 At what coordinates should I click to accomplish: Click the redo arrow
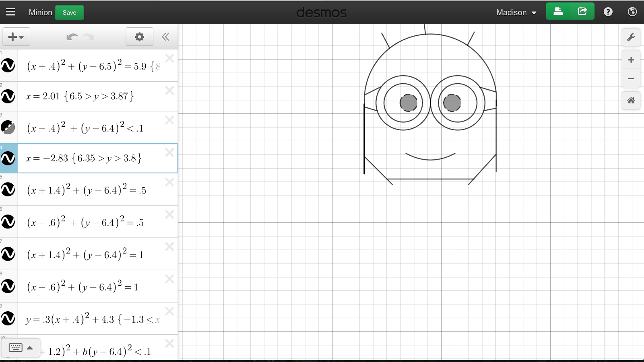pos(89,37)
